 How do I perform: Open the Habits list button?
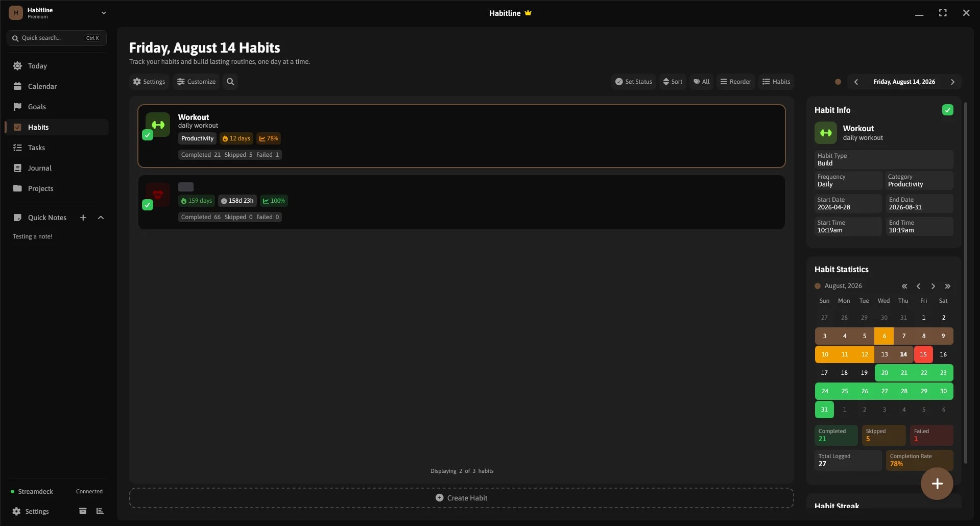tap(776, 82)
